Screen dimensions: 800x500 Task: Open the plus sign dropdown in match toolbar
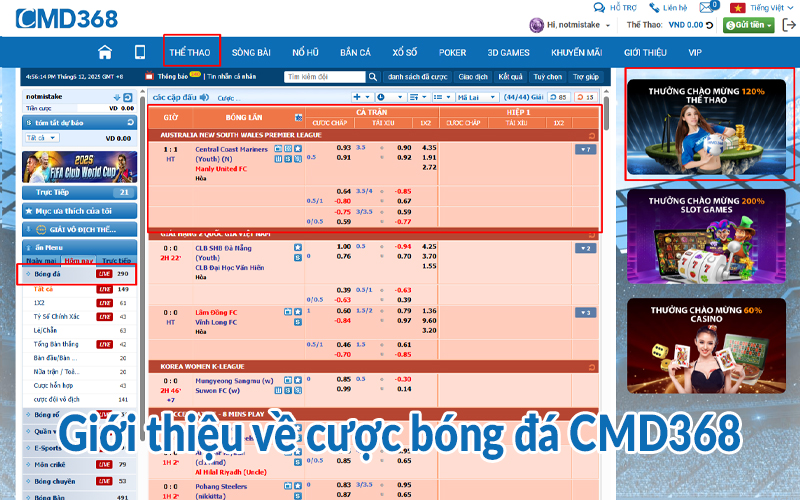pyautogui.click(x=361, y=97)
